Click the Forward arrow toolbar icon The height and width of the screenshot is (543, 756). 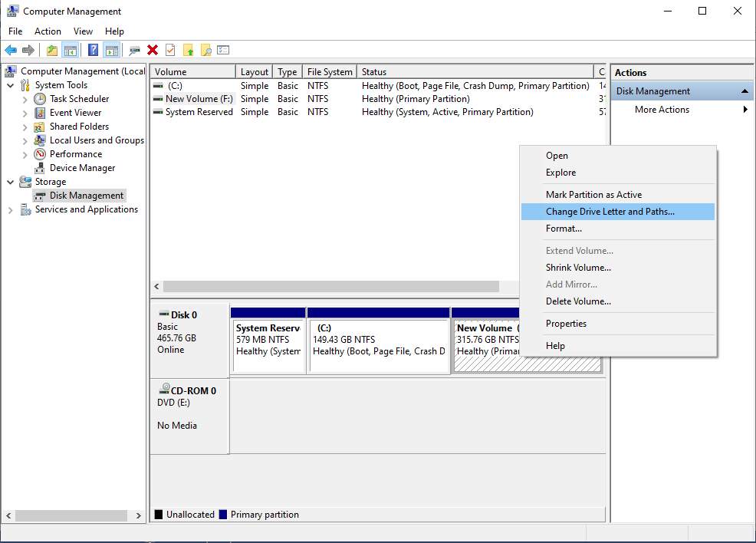(x=28, y=50)
